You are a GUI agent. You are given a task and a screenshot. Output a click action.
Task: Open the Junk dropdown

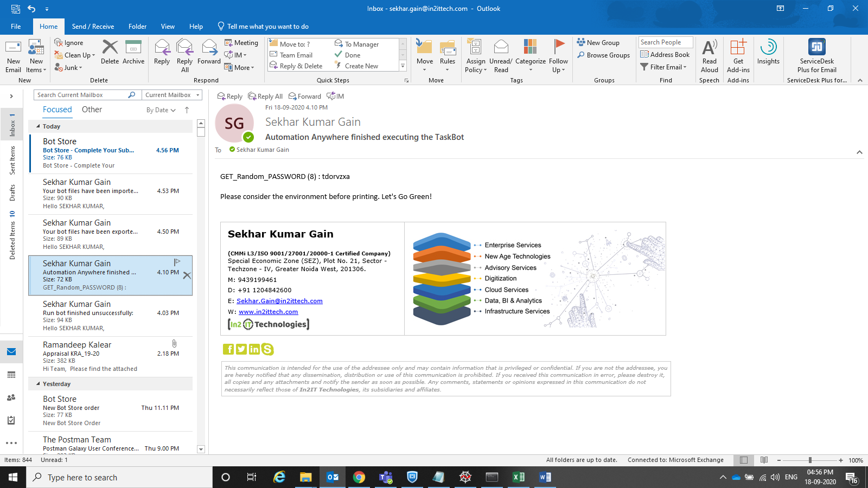coord(68,68)
